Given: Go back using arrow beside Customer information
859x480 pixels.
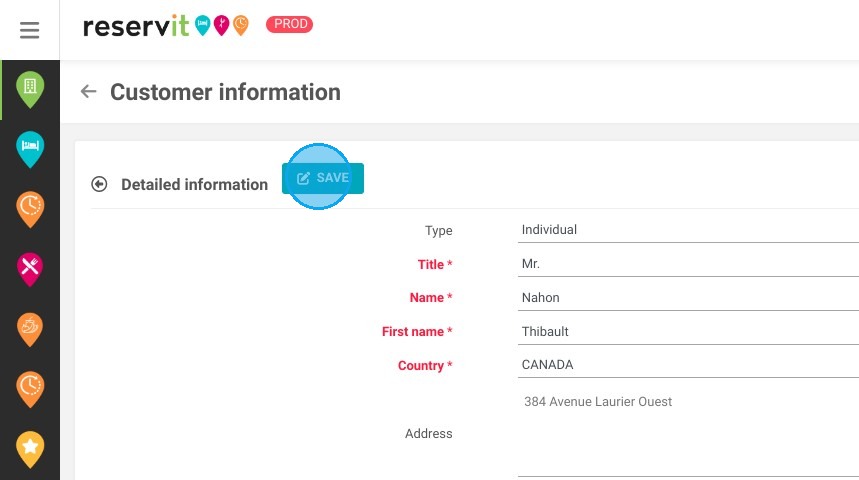Looking at the screenshot, I should 88,92.
